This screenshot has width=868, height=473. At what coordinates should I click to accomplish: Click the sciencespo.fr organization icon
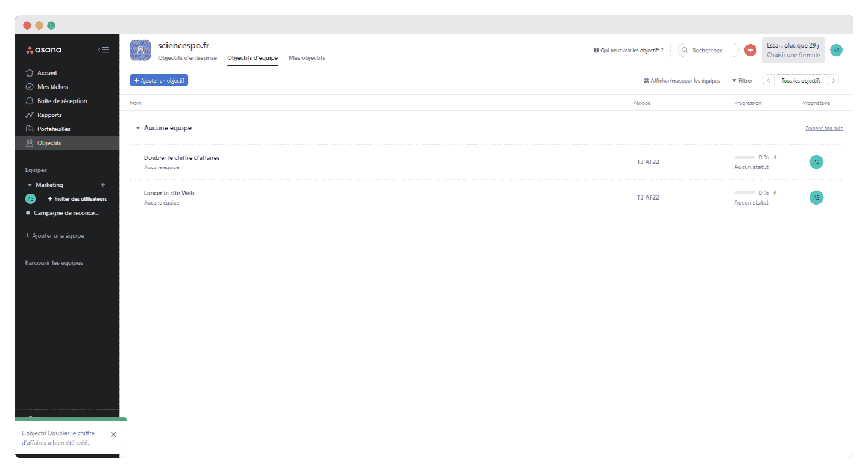[x=140, y=51]
